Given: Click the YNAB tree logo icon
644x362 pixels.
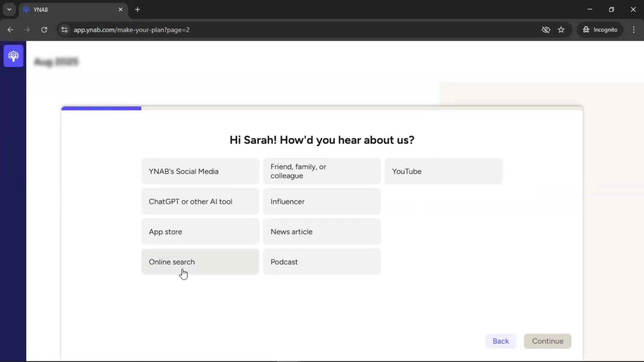Looking at the screenshot, I should [x=13, y=56].
